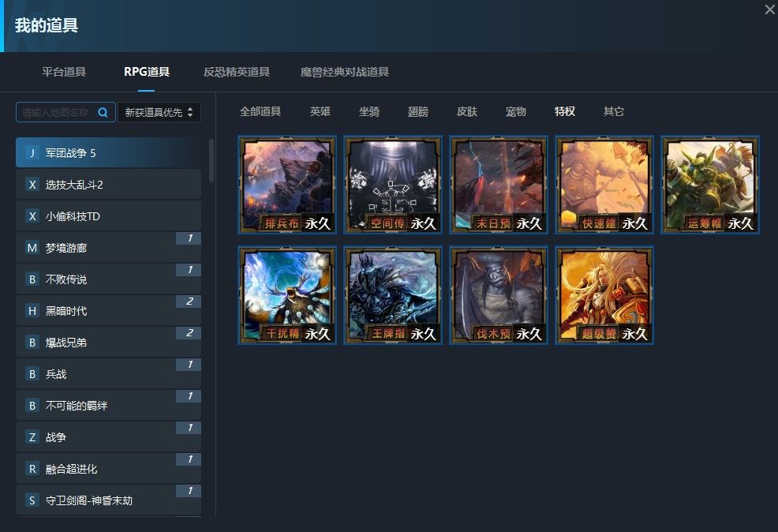The image size is (778, 532).
Task: Select the 伐木预 item card
Action: (499, 295)
